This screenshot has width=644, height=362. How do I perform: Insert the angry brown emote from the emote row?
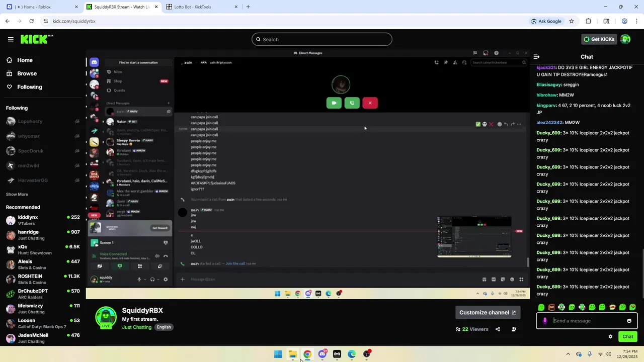(551, 307)
